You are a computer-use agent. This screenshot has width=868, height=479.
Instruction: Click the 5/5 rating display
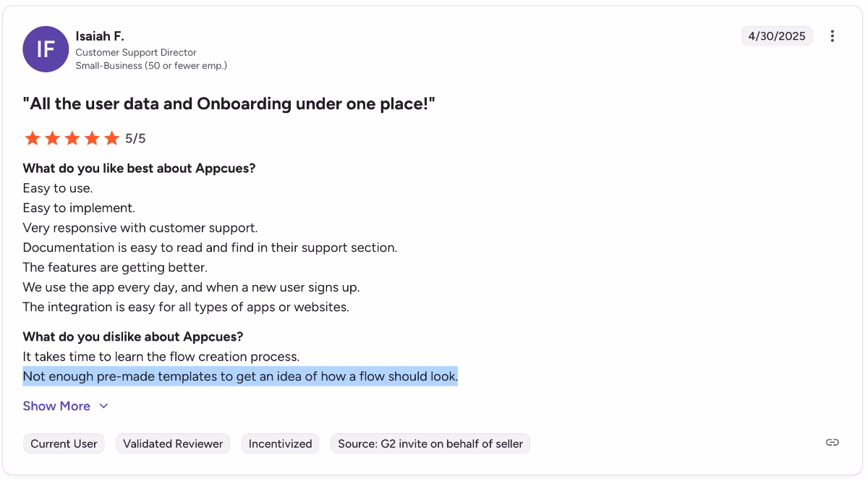[x=135, y=137]
